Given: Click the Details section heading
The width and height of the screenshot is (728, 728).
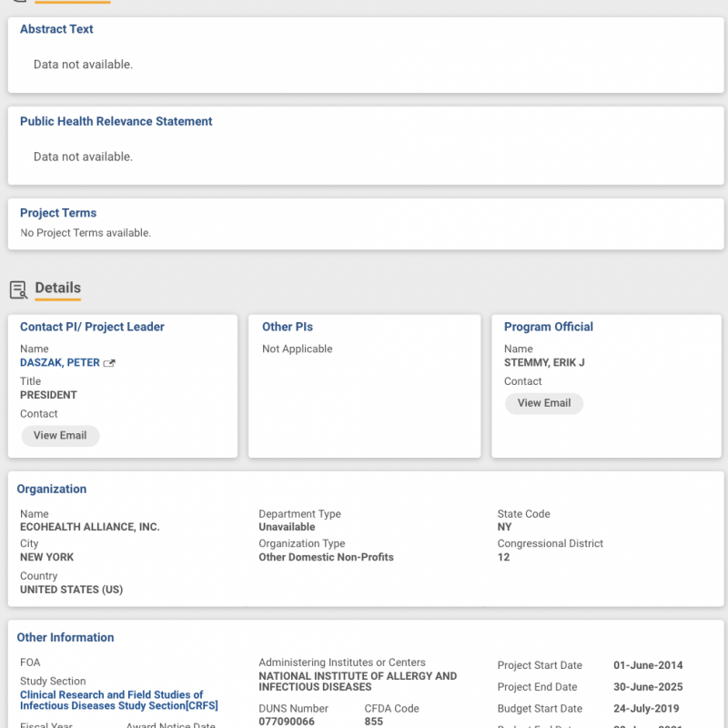Looking at the screenshot, I should point(57,288).
